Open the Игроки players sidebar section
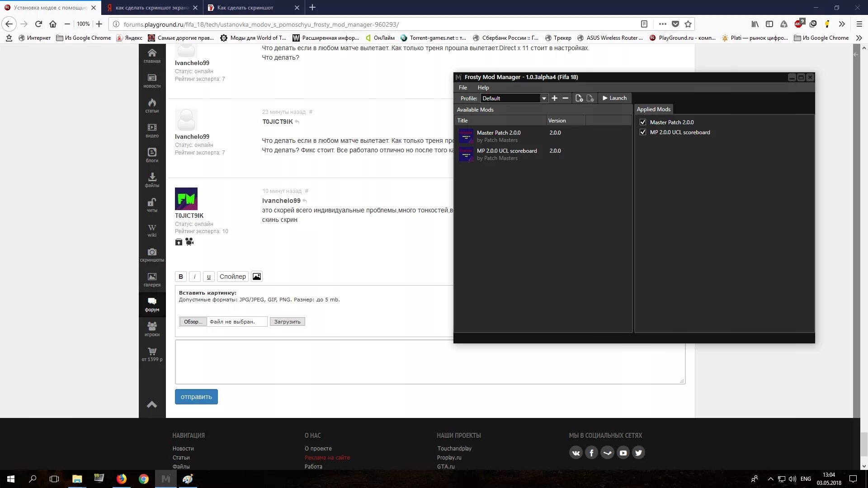 point(152,329)
